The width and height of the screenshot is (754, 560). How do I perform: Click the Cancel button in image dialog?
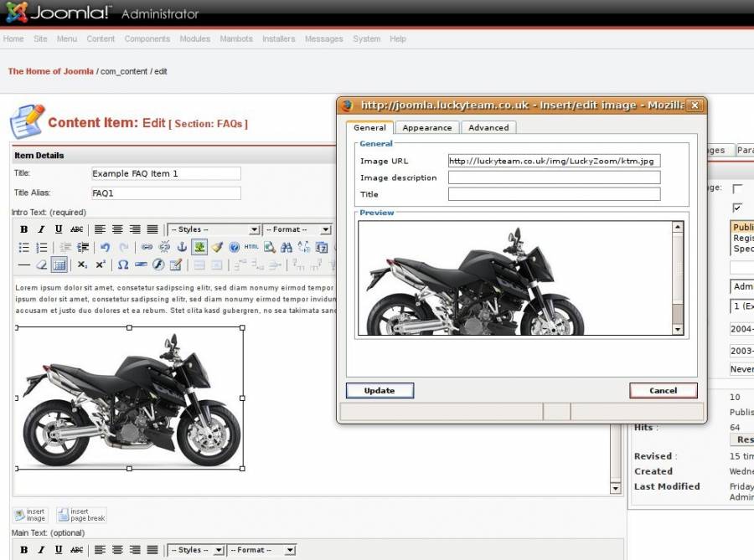tap(663, 390)
